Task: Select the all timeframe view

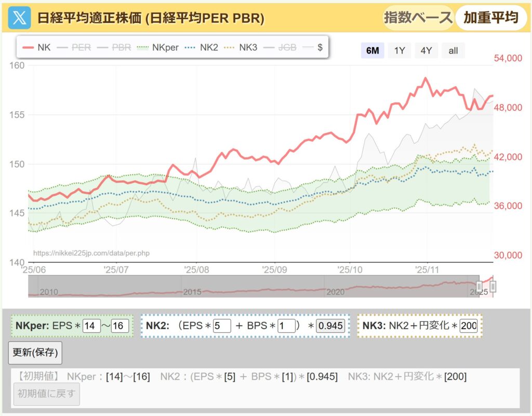Action: click(451, 50)
